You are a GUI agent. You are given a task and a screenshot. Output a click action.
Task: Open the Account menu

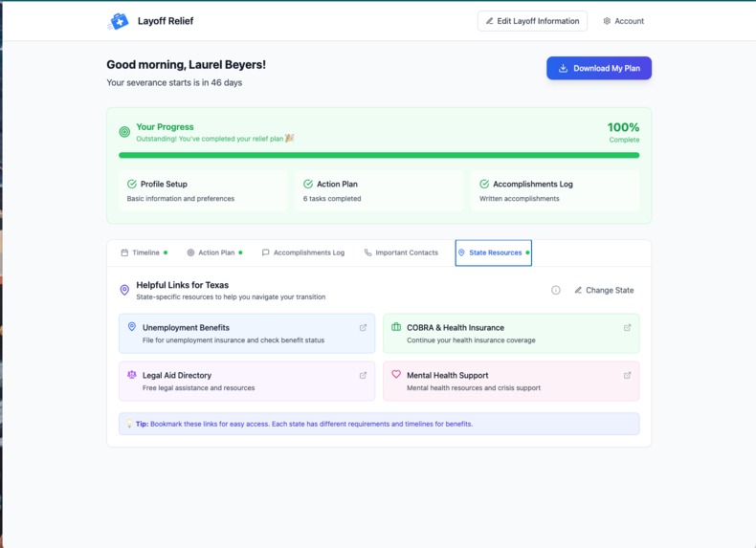623,21
